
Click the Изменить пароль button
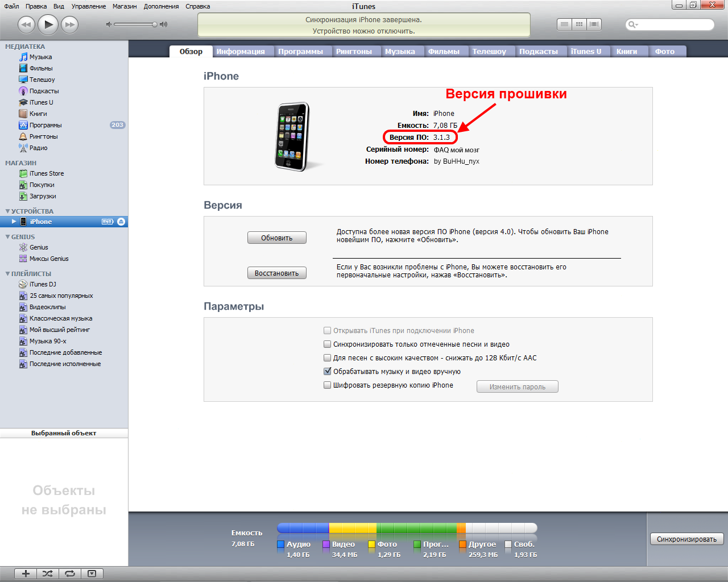click(x=518, y=386)
